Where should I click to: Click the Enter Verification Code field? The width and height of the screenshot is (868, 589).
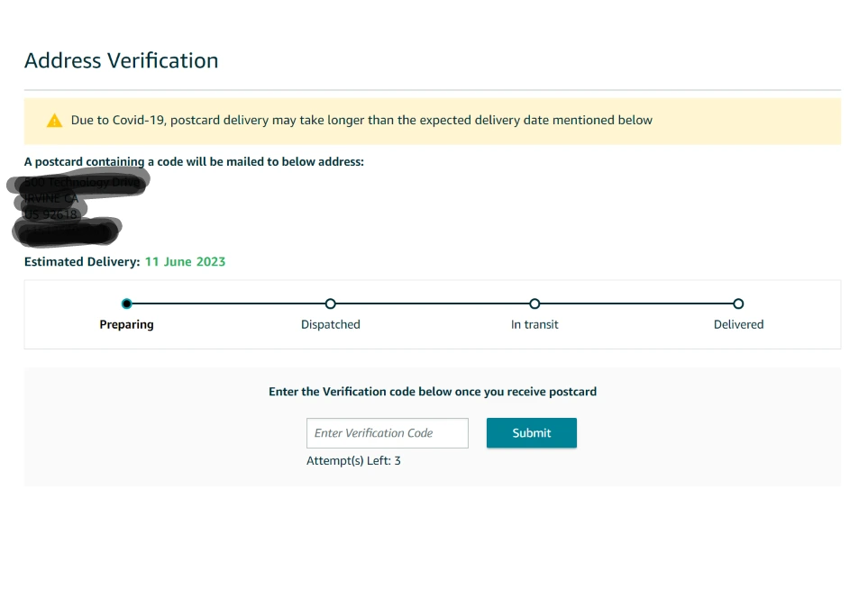(x=387, y=432)
